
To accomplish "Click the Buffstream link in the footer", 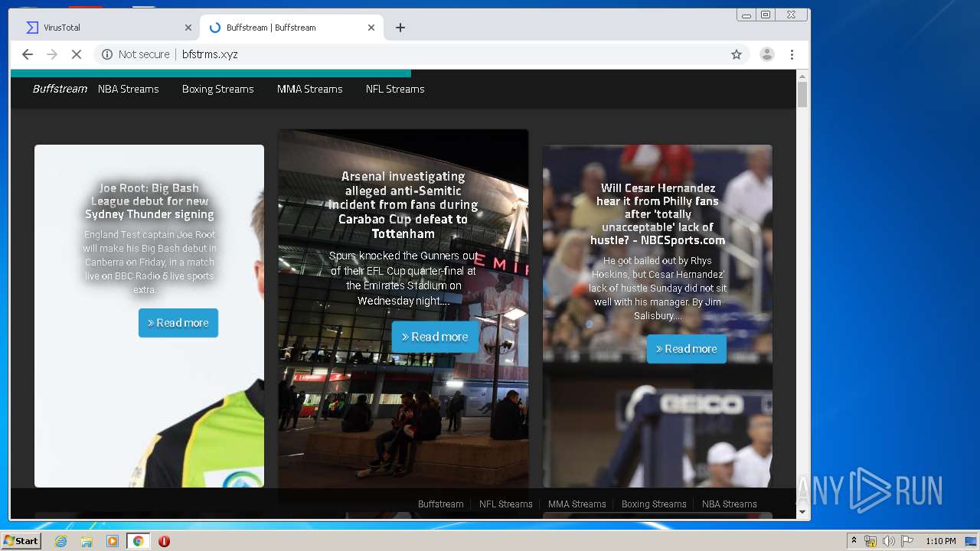I will 440,504.
